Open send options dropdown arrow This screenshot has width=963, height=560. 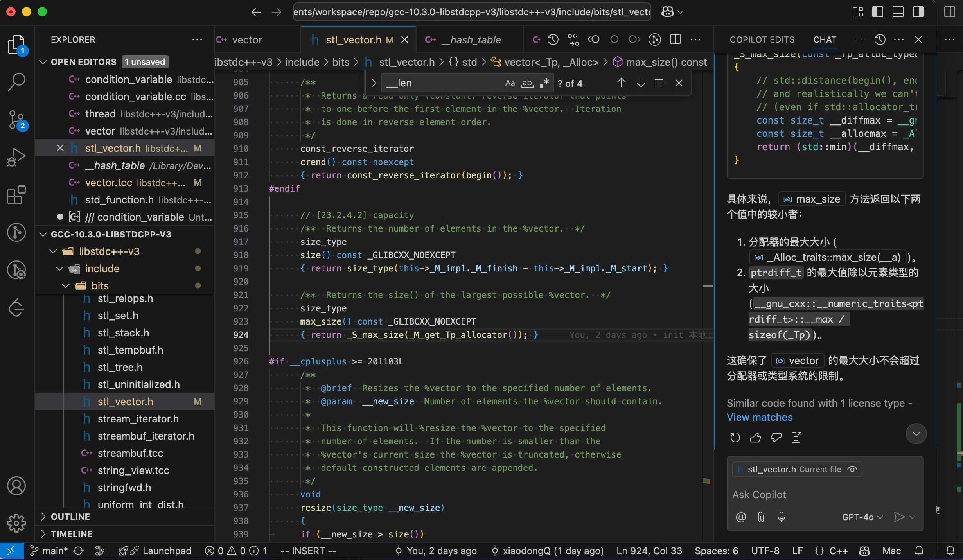(x=912, y=517)
